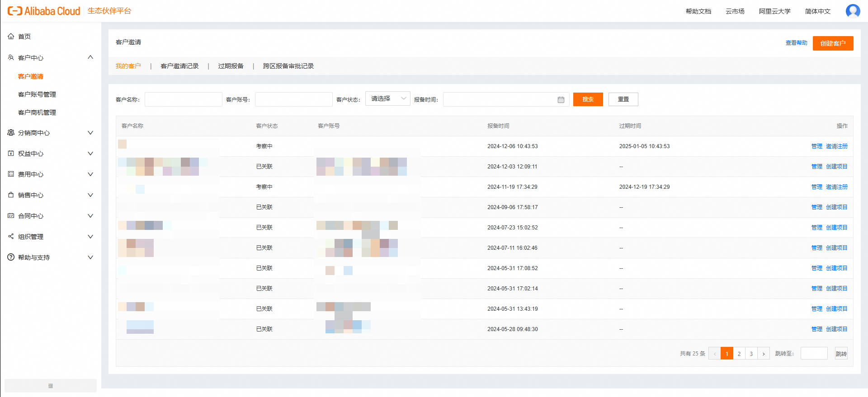This screenshot has width=868, height=397.
Task: Switch to the 我的客户 tab
Action: pyautogui.click(x=128, y=66)
